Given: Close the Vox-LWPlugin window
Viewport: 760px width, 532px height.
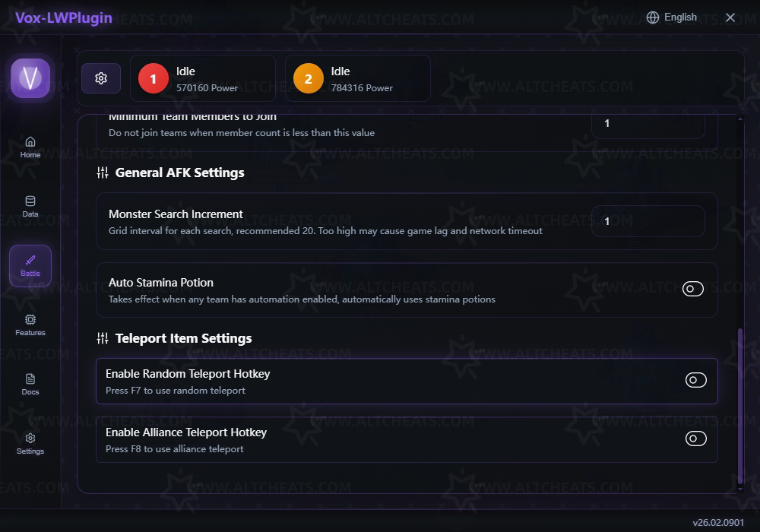Looking at the screenshot, I should pyautogui.click(x=730, y=17).
